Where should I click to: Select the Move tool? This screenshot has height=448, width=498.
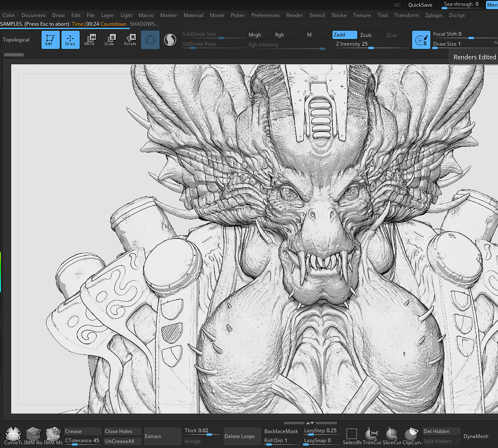(90, 40)
